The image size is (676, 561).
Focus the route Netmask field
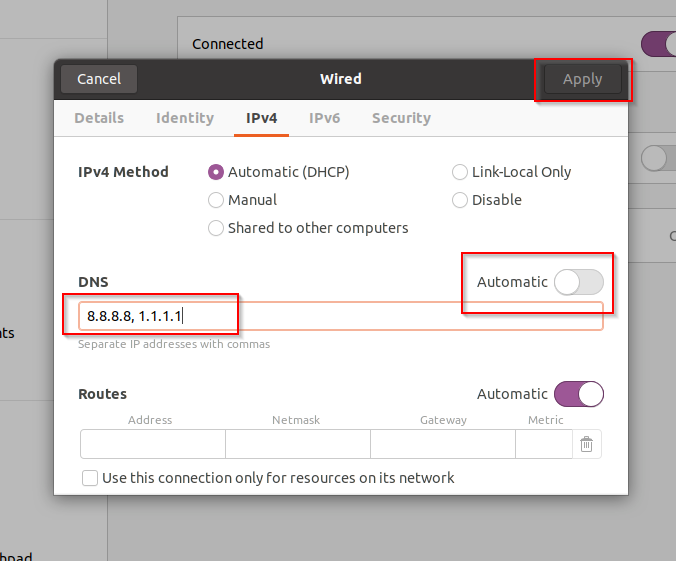297,444
